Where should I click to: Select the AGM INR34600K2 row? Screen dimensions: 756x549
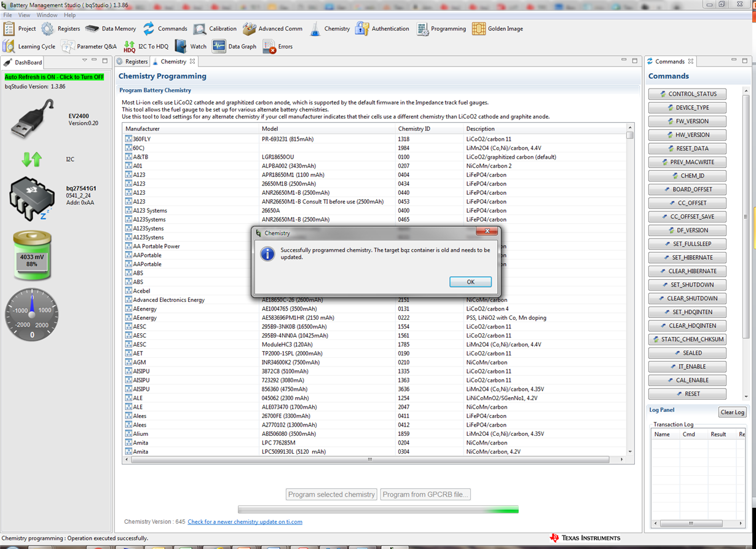coord(374,362)
